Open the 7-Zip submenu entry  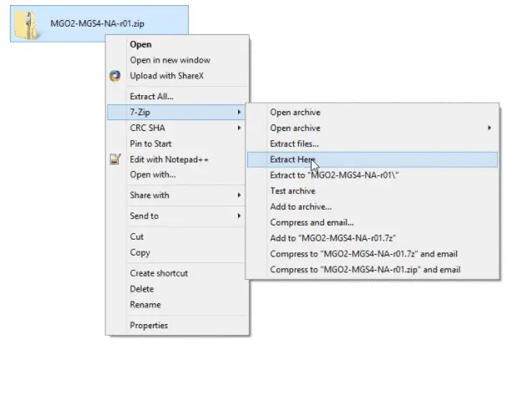[x=176, y=112]
